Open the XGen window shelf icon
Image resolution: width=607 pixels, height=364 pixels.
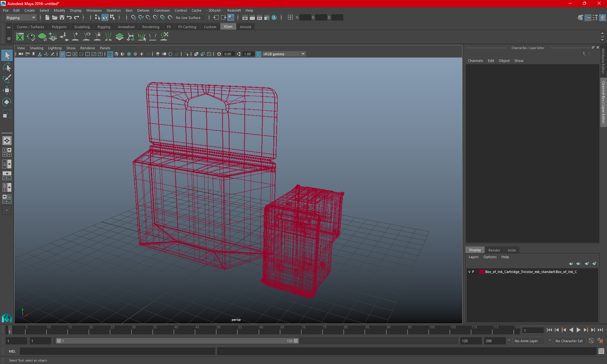pyautogui.click(x=20, y=37)
